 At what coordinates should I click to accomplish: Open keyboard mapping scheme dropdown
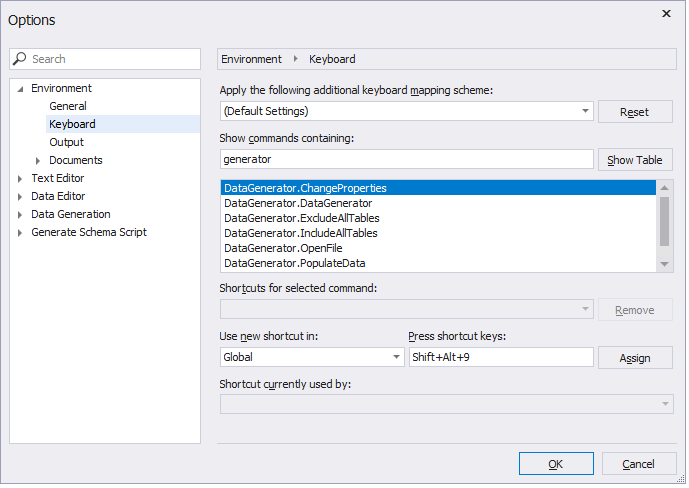584,111
